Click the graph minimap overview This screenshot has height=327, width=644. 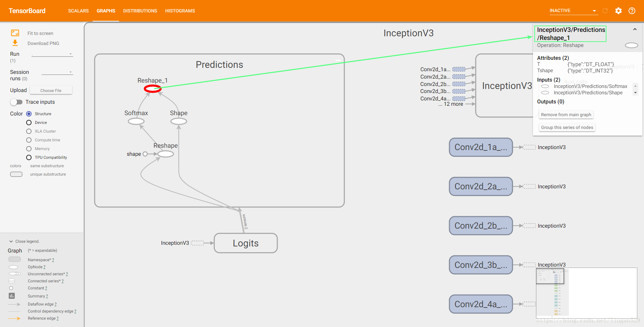coord(586,292)
